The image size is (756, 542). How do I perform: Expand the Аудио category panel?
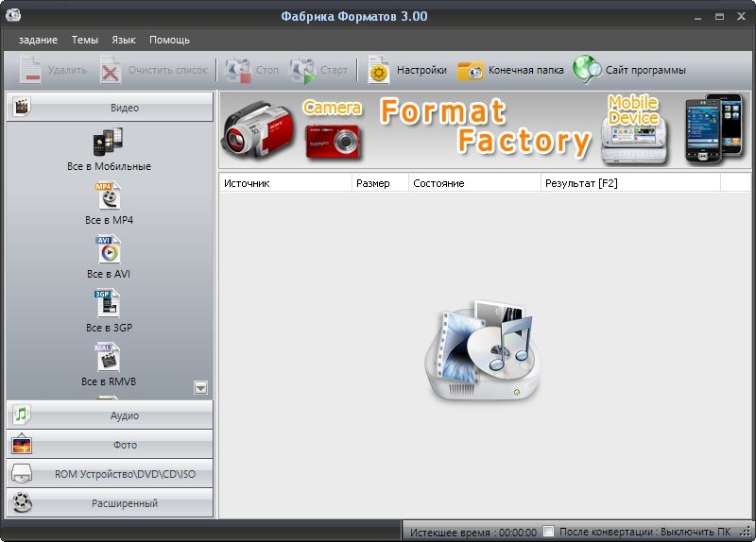[x=110, y=415]
